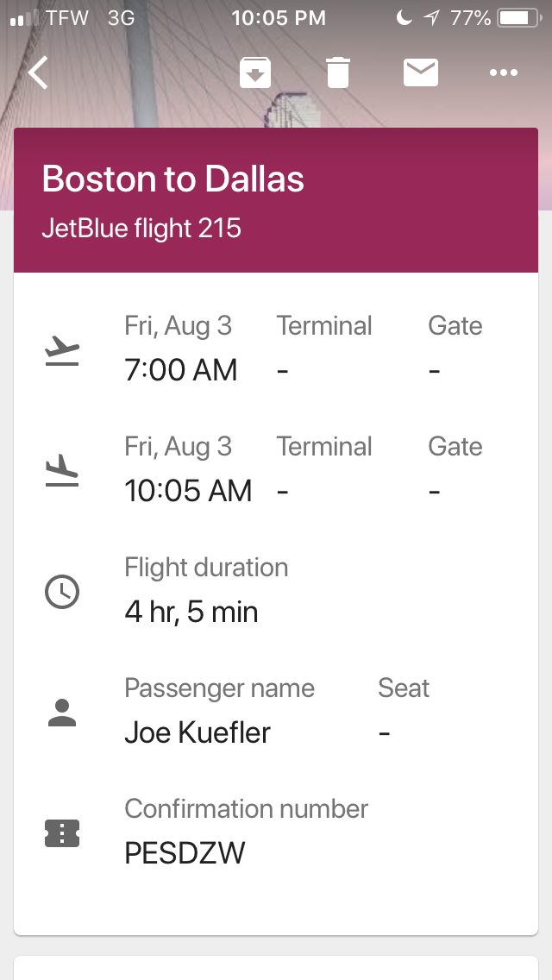Tap confirmation number PESDZW

185,853
